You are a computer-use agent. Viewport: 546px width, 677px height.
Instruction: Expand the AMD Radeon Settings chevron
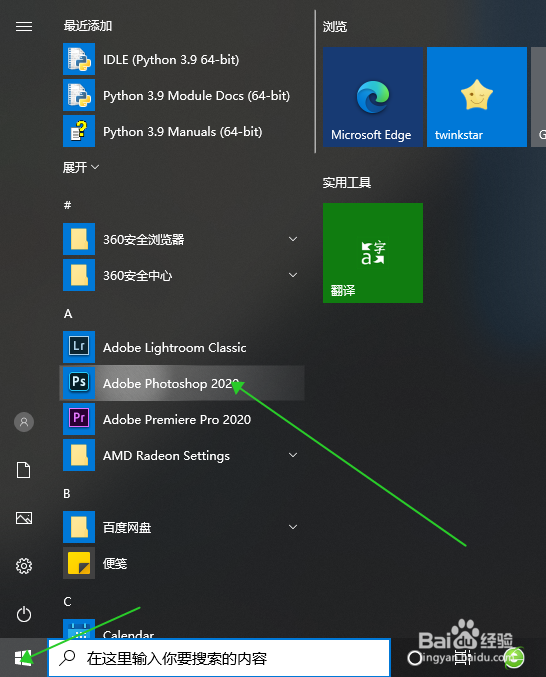click(293, 455)
